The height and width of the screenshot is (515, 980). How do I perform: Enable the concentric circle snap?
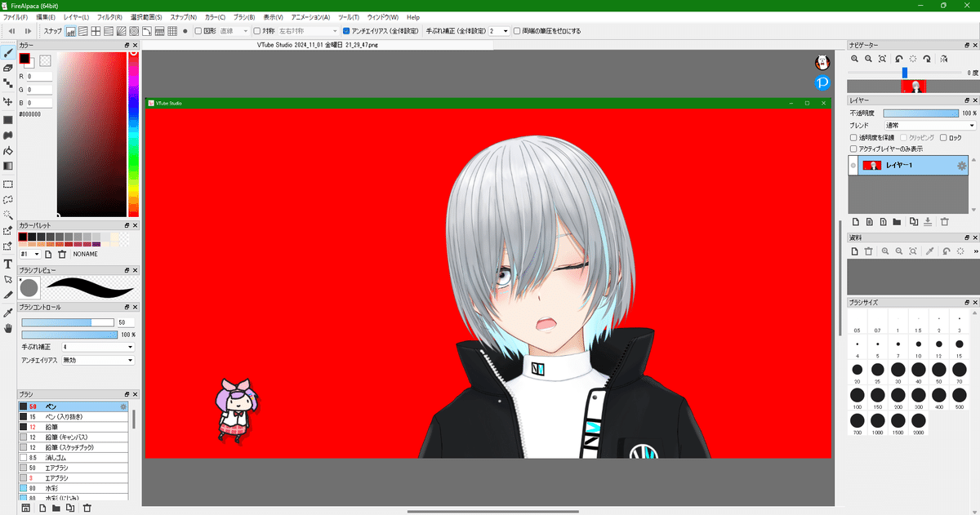[134, 31]
